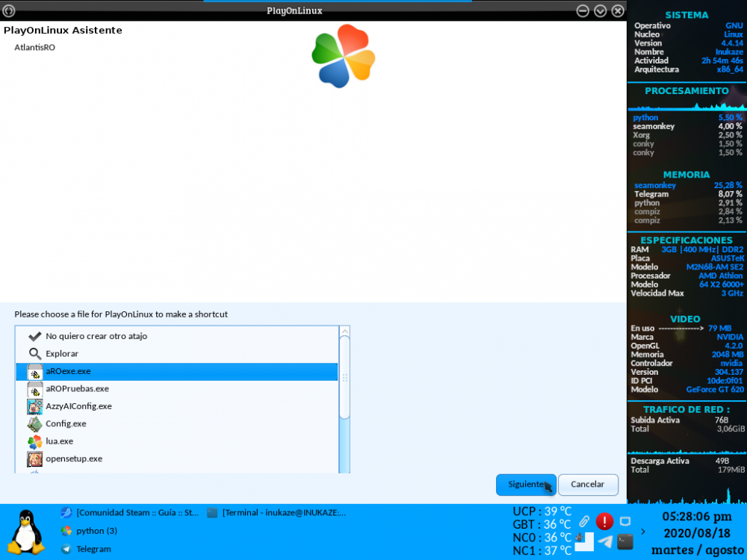Select aROexe.exe in the file list
This screenshot has width=747, height=560.
[x=68, y=371]
